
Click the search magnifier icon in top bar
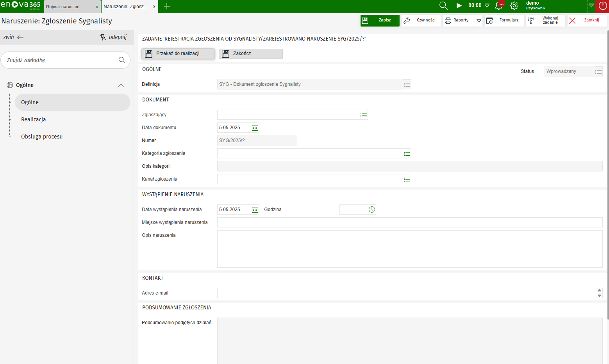443,6
